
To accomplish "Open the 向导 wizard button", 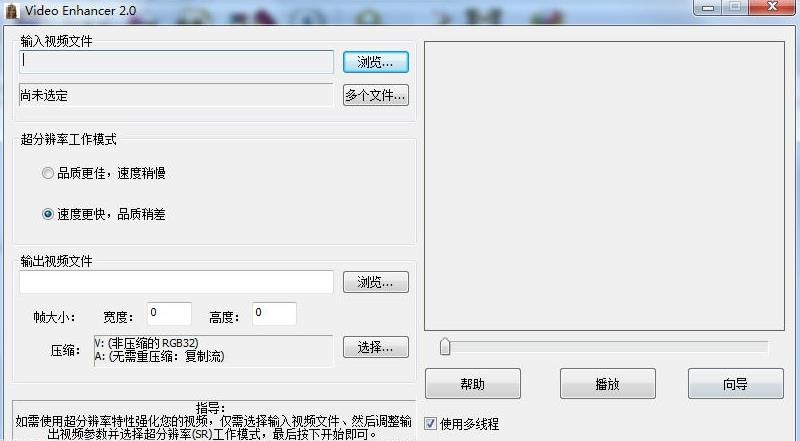I will (736, 383).
